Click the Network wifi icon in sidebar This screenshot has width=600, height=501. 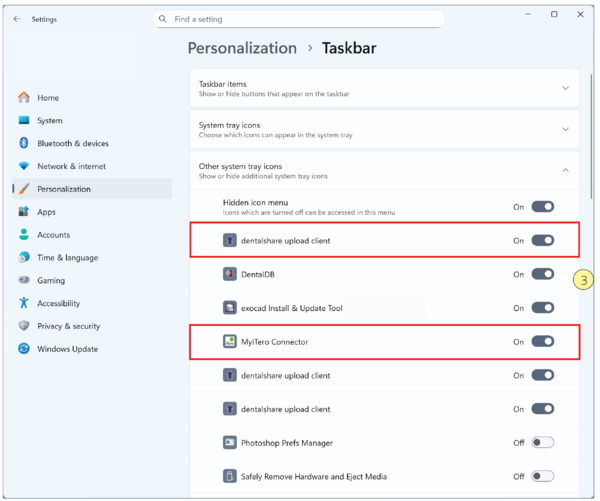24,166
